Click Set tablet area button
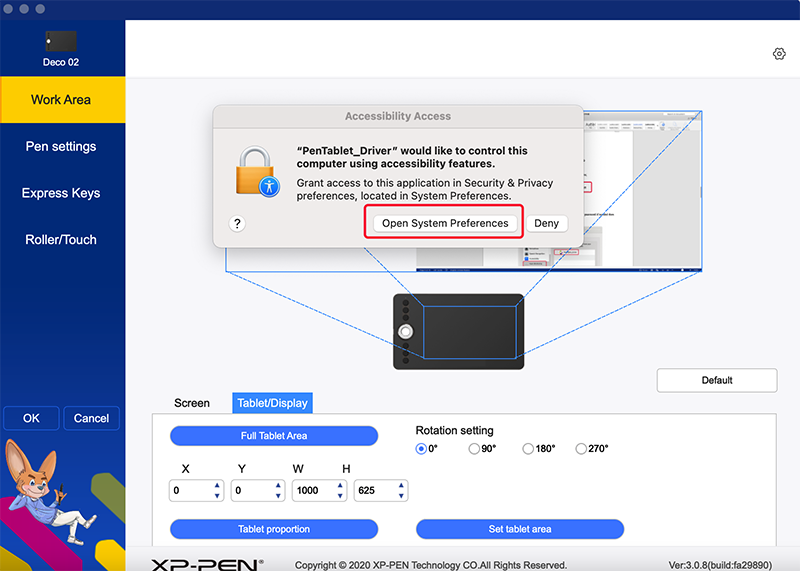 point(520,529)
